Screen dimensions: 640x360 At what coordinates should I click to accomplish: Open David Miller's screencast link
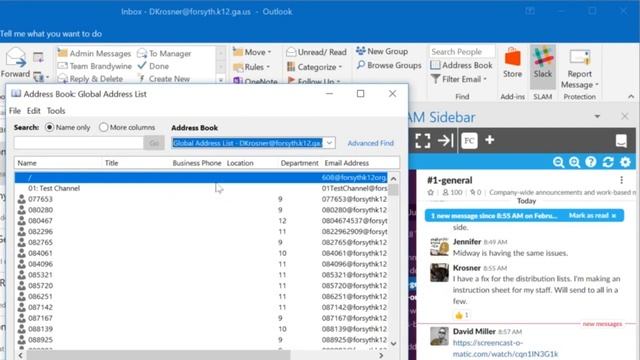(x=505, y=348)
